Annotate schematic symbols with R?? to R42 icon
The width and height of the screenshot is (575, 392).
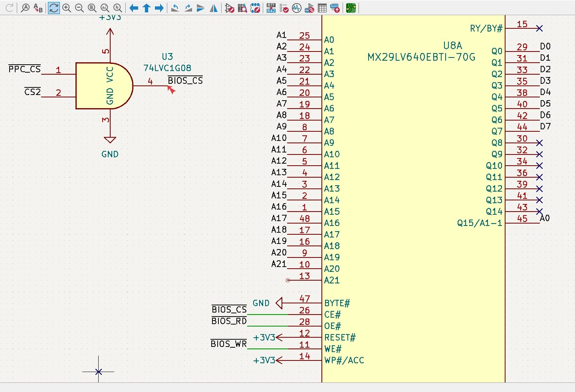click(271, 8)
